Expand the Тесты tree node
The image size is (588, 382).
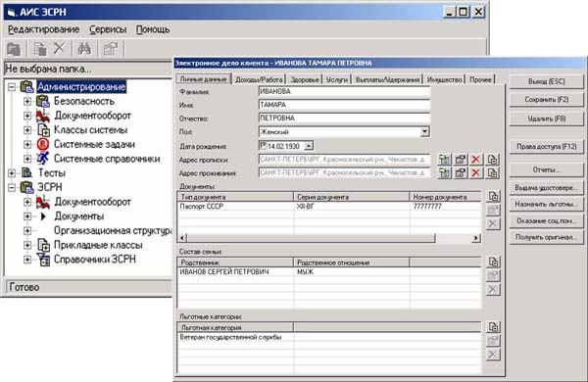pos(12,172)
